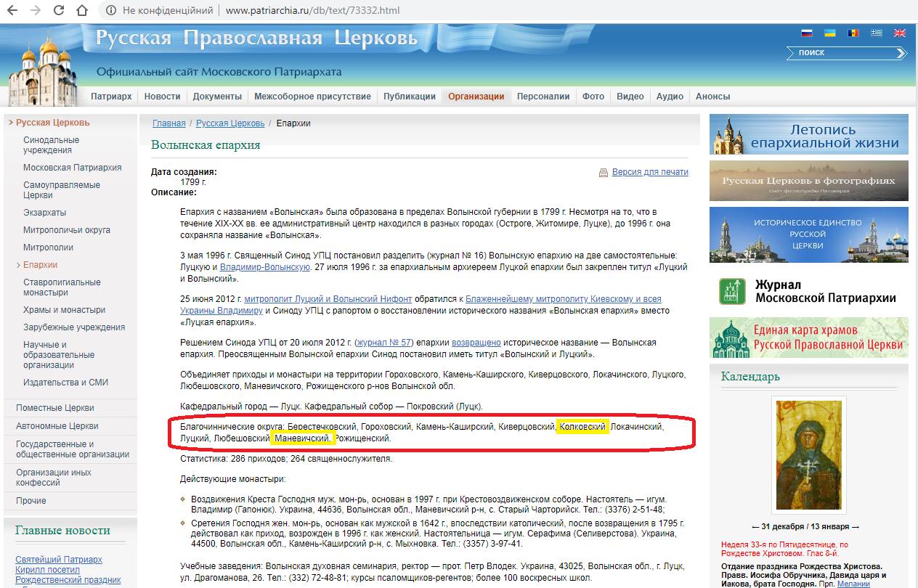Type in the 'Поиск' search field

point(842,53)
